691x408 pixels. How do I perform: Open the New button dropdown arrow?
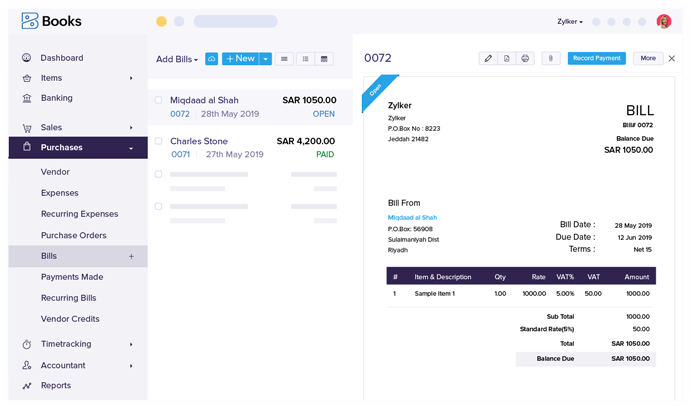pos(266,59)
